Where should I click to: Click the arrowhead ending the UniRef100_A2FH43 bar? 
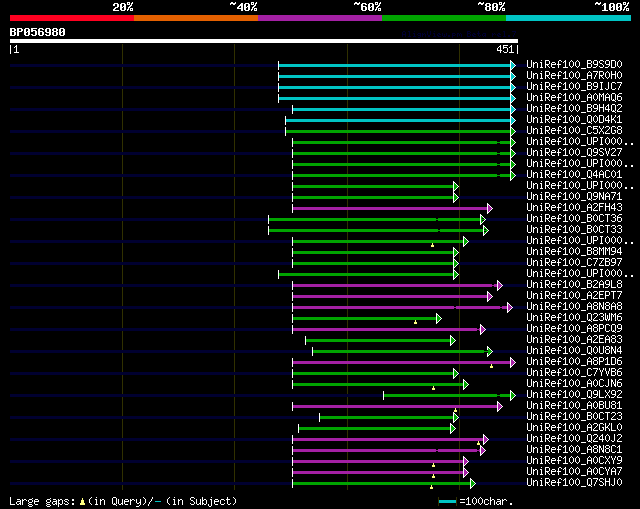point(490,209)
